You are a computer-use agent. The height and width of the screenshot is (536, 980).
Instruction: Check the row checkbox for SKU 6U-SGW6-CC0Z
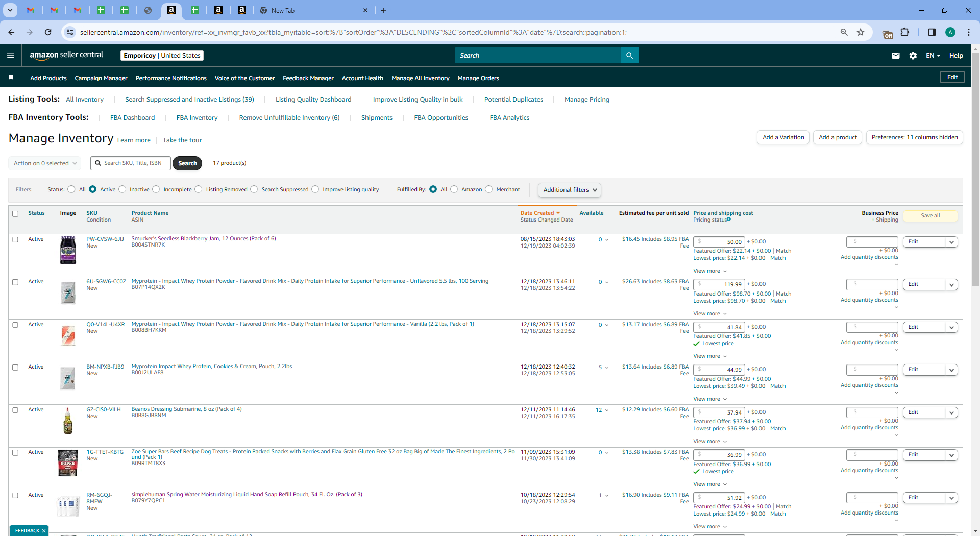[15, 282]
